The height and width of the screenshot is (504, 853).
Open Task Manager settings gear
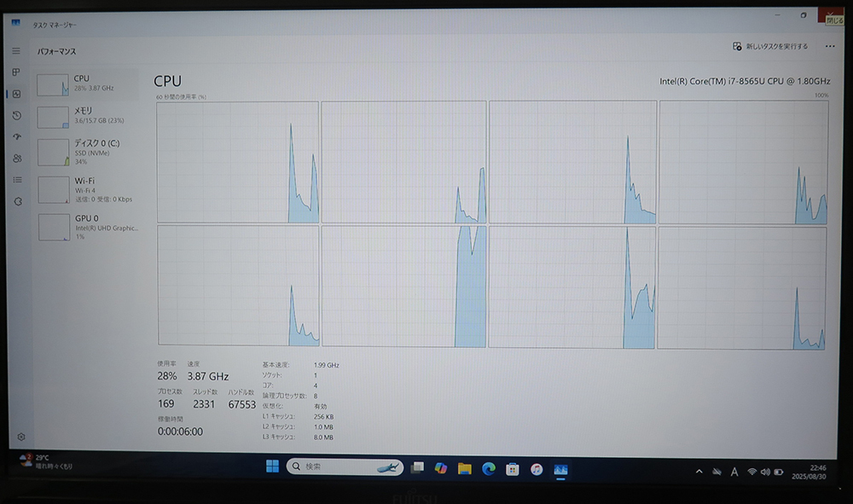pos(21,437)
